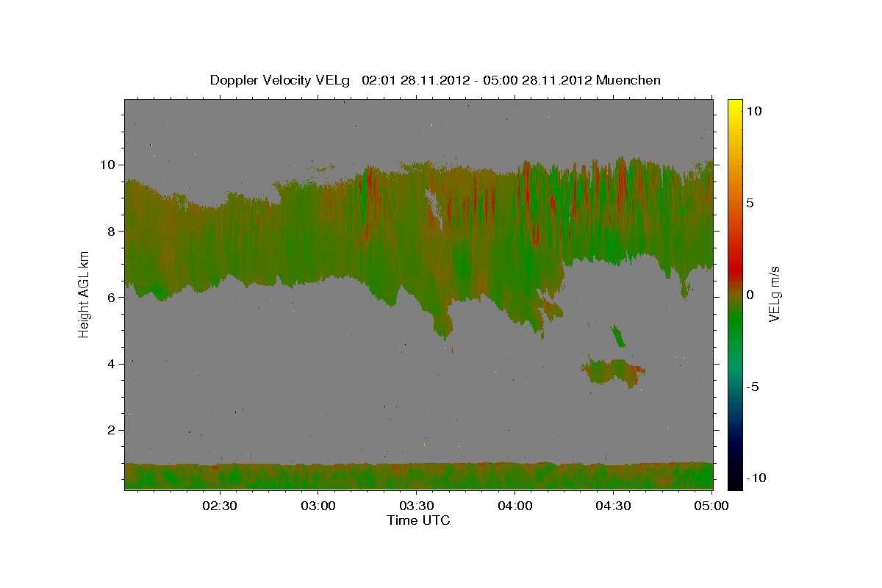882x588 pixels.
Task: Click the colorbar value 5 label
Action: [750, 202]
